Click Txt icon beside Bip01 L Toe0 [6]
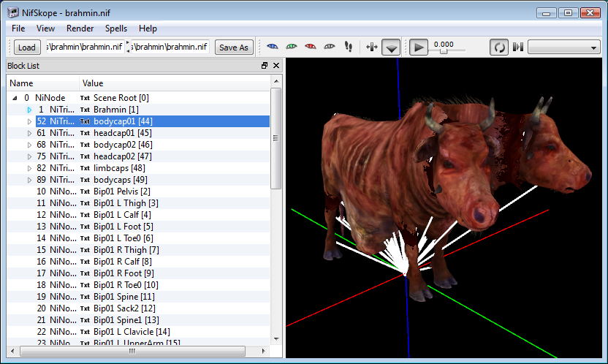608x364 pixels. 85,238
